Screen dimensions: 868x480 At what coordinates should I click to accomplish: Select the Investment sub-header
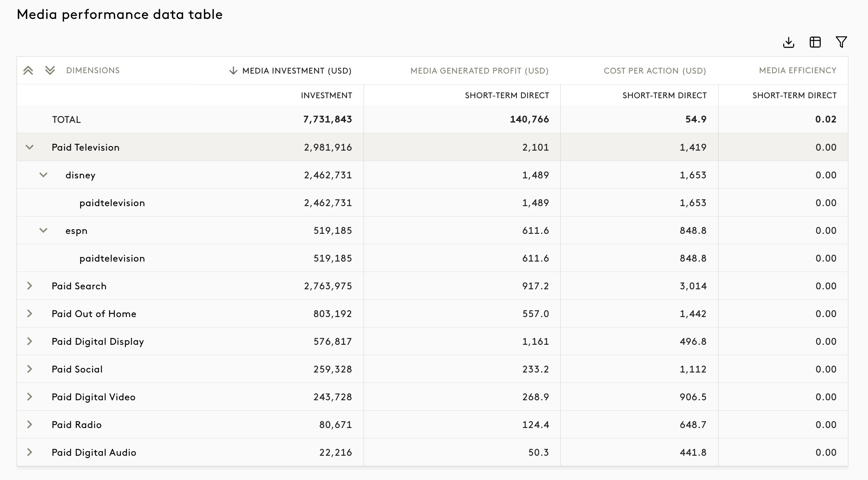[x=327, y=96]
